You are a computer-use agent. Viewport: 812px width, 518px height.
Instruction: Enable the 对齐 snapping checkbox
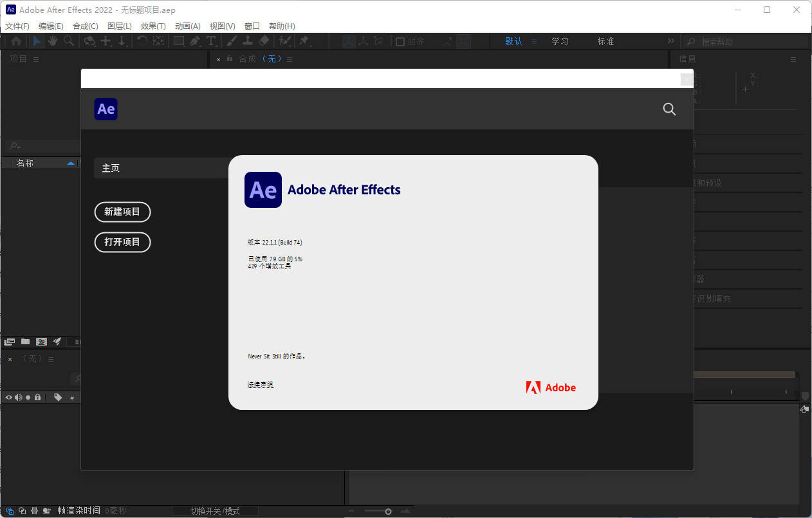tap(400, 42)
